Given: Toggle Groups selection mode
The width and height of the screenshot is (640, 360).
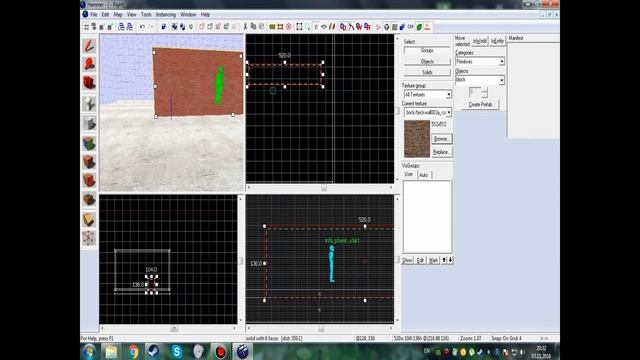Looking at the screenshot, I should pyautogui.click(x=427, y=50).
